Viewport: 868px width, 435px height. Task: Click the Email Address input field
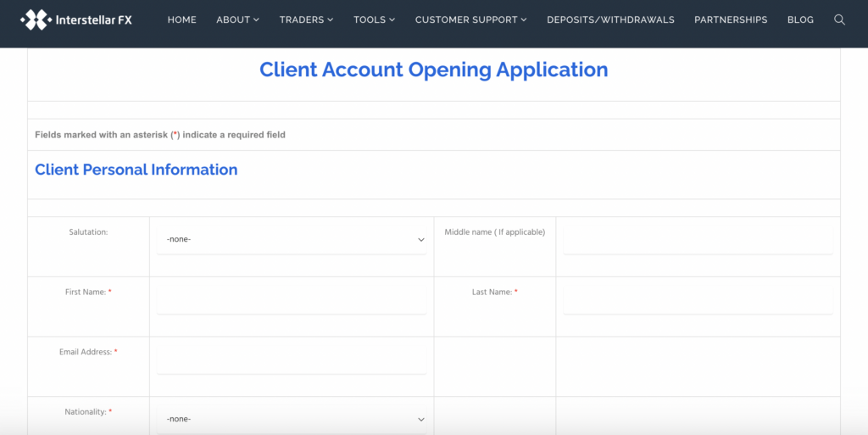[x=292, y=360]
